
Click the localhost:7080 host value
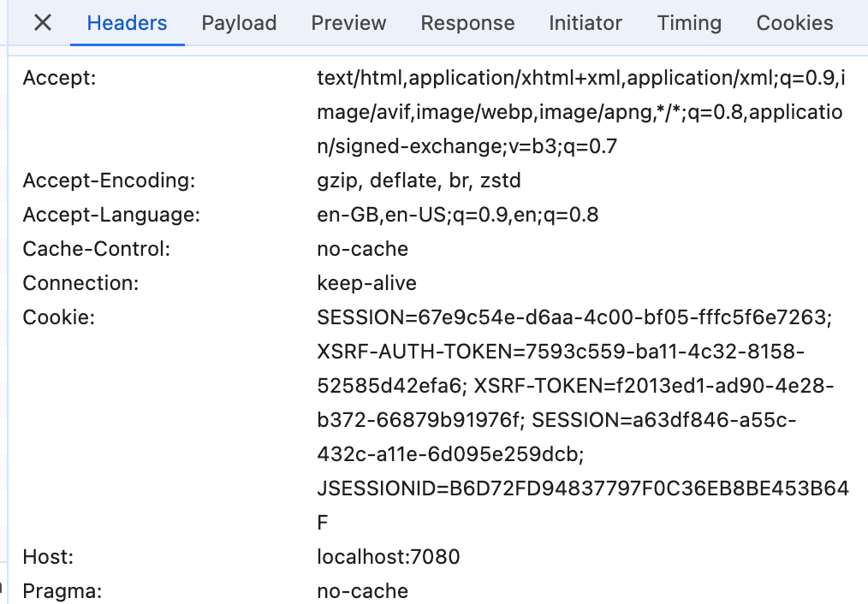point(388,557)
